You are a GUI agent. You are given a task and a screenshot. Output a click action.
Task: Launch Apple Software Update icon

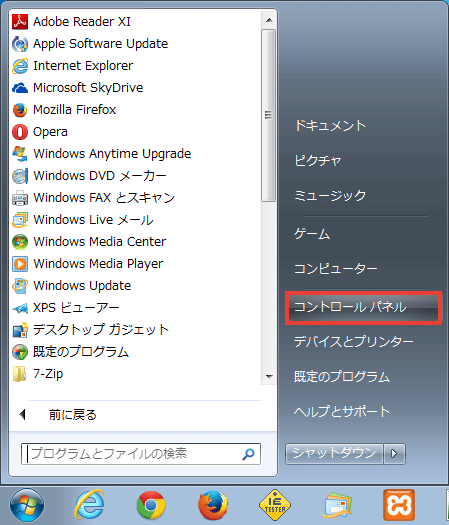coord(20,44)
